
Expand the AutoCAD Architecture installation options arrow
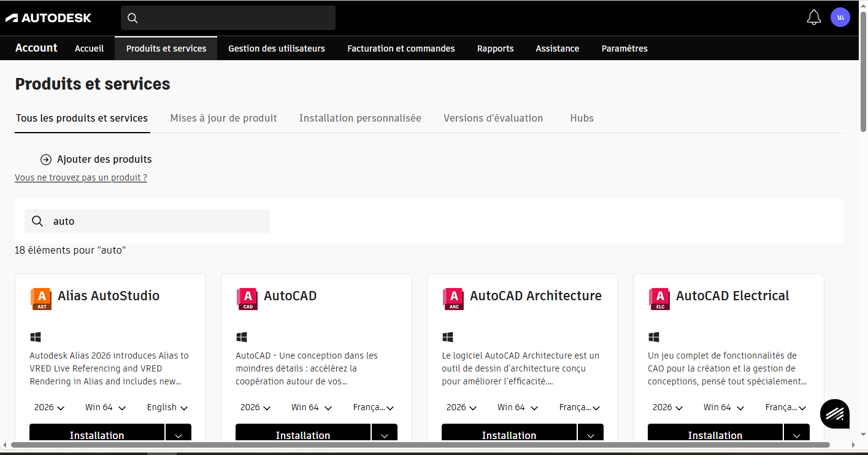pyautogui.click(x=591, y=435)
